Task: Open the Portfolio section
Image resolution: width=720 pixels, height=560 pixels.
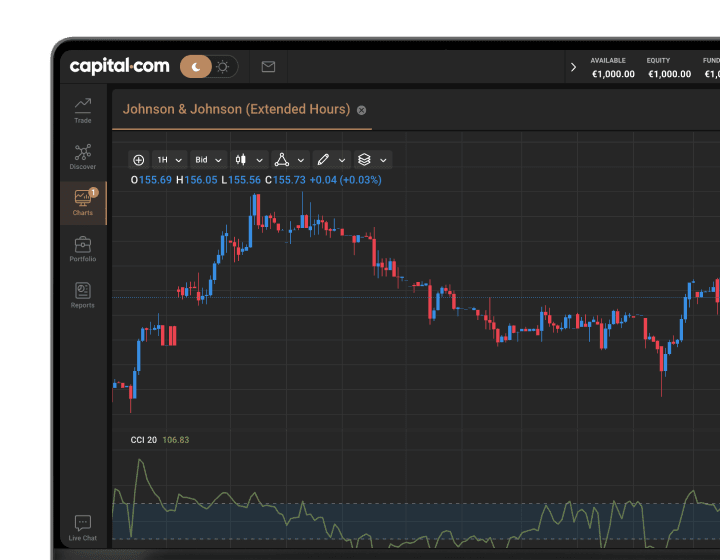Action: [82, 248]
